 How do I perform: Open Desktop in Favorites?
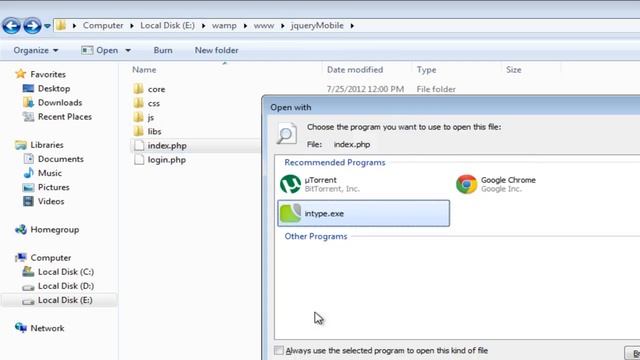(x=54, y=89)
